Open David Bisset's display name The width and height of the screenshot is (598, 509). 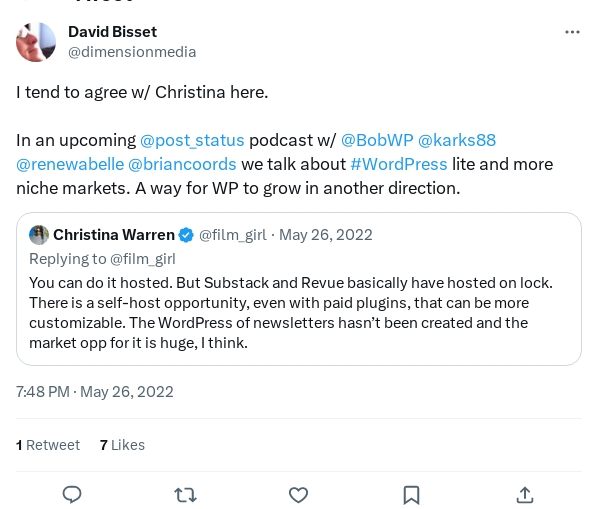pyautogui.click(x=113, y=32)
